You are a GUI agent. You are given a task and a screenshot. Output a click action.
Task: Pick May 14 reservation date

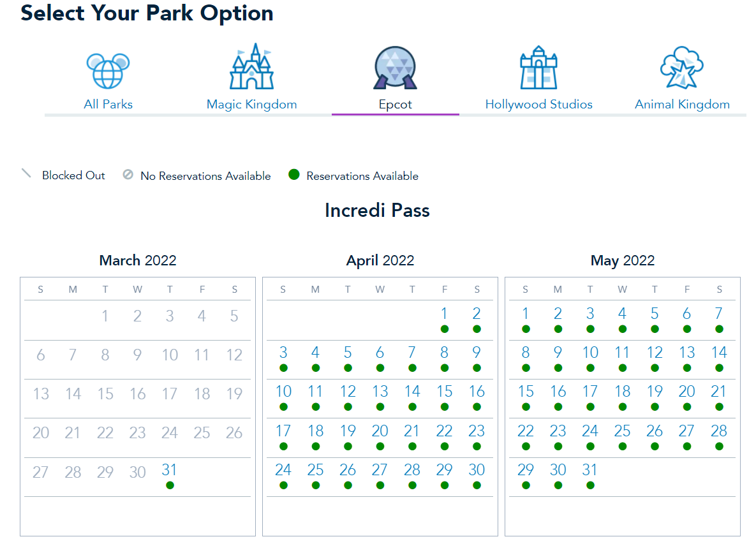coord(719,353)
